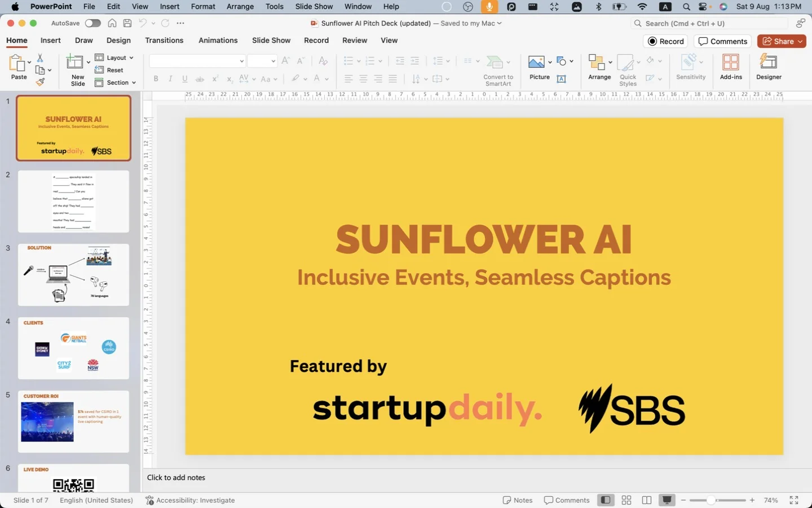
Task: Switch to Reading View icon
Action: pyautogui.click(x=647, y=500)
